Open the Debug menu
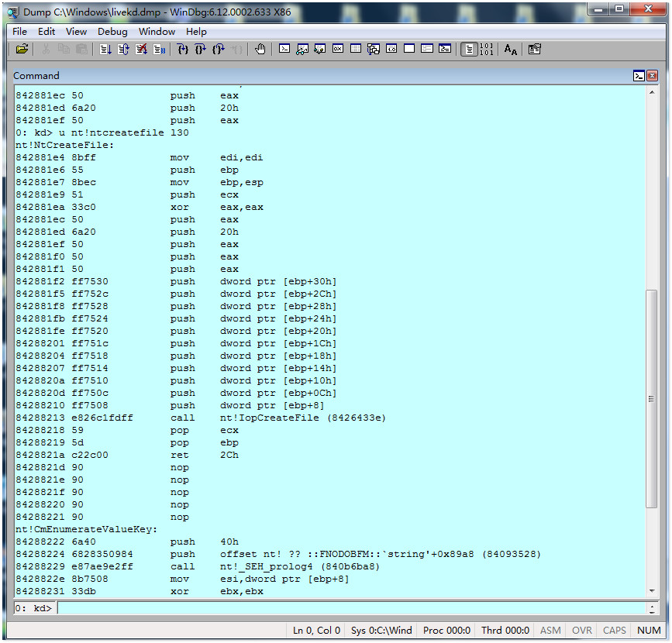The width and height of the screenshot is (672, 643). click(x=112, y=32)
